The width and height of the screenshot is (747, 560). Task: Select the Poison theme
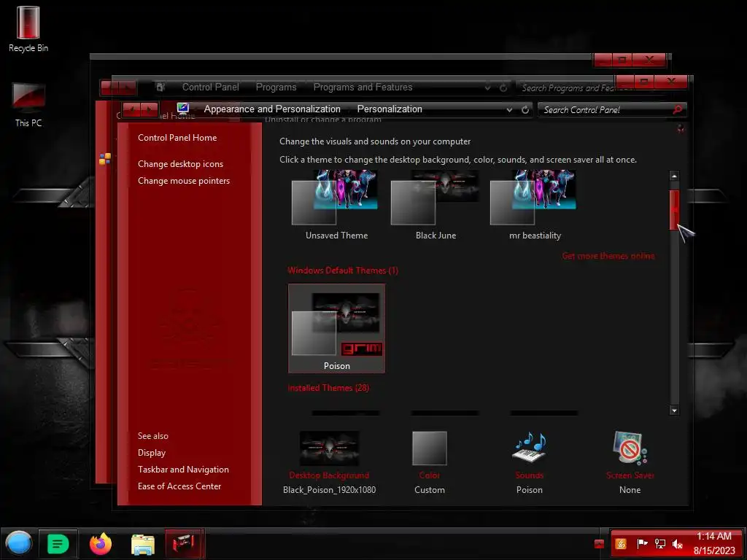coord(336,329)
